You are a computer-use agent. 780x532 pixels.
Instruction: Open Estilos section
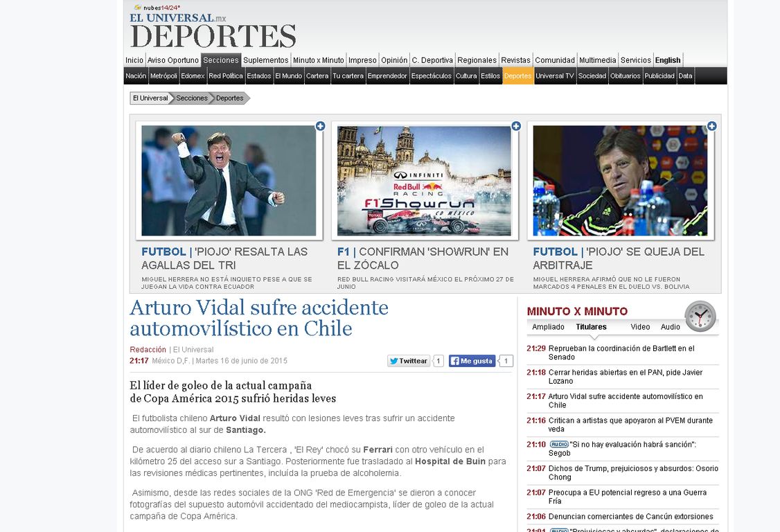[x=490, y=76]
